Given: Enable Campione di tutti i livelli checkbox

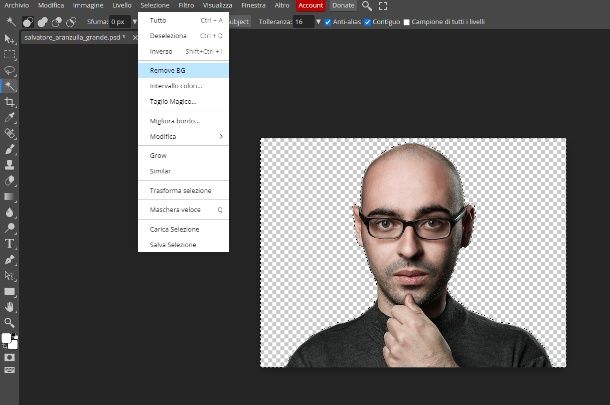Looking at the screenshot, I should tap(406, 21).
